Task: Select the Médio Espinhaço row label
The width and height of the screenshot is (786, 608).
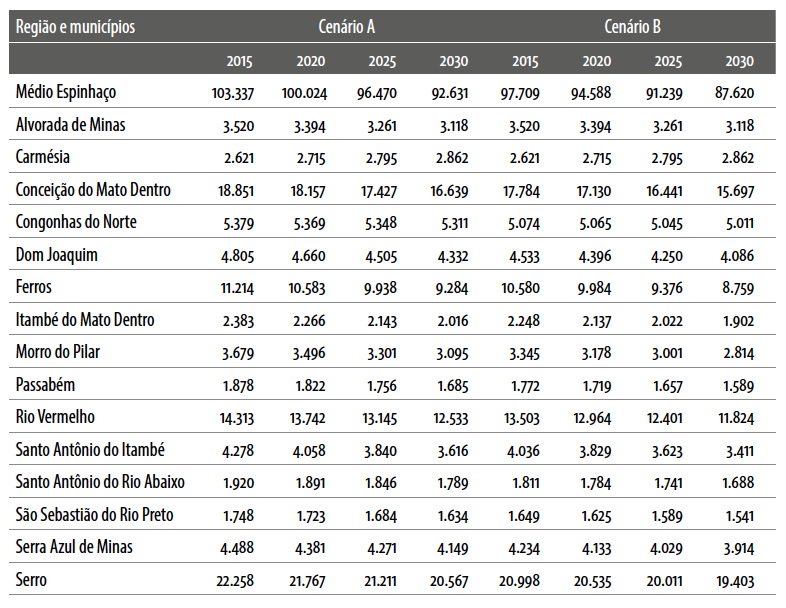Action: 66,92
